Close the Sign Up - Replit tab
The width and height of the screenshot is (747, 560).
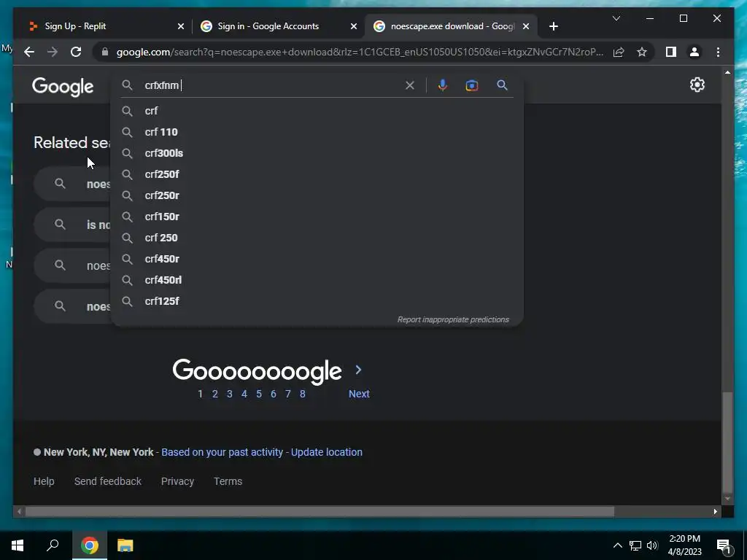pyautogui.click(x=181, y=26)
